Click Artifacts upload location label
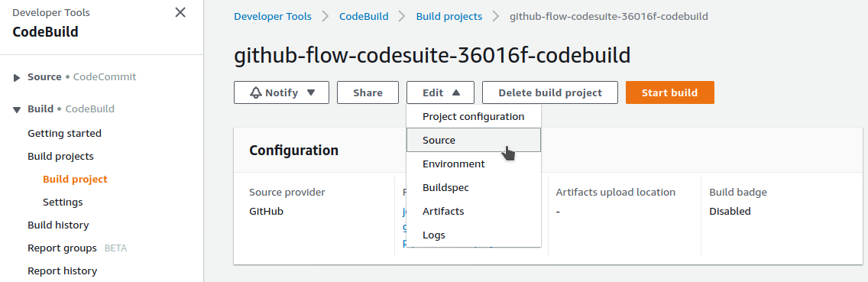The height and width of the screenshot is (282, 868). click(x=616, y=193)
